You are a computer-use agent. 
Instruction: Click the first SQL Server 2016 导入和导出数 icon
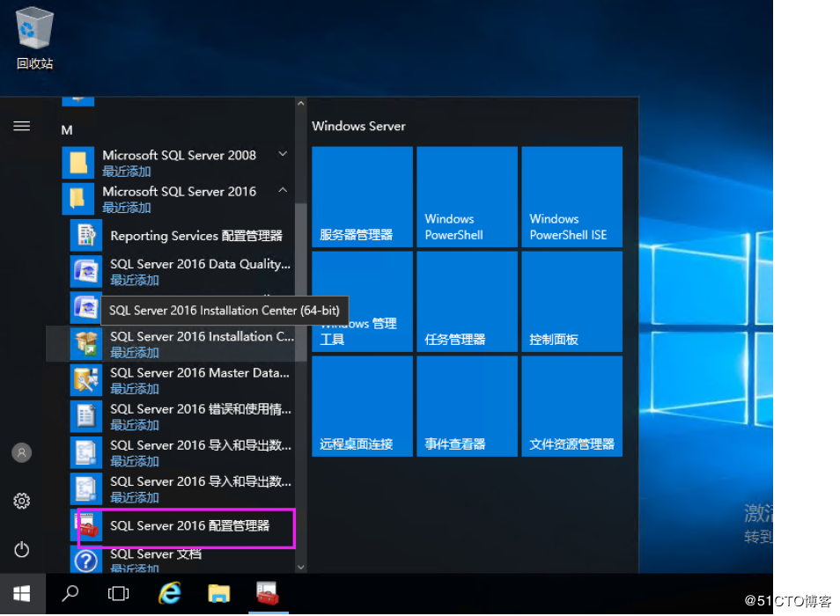(x=86, y=453)
